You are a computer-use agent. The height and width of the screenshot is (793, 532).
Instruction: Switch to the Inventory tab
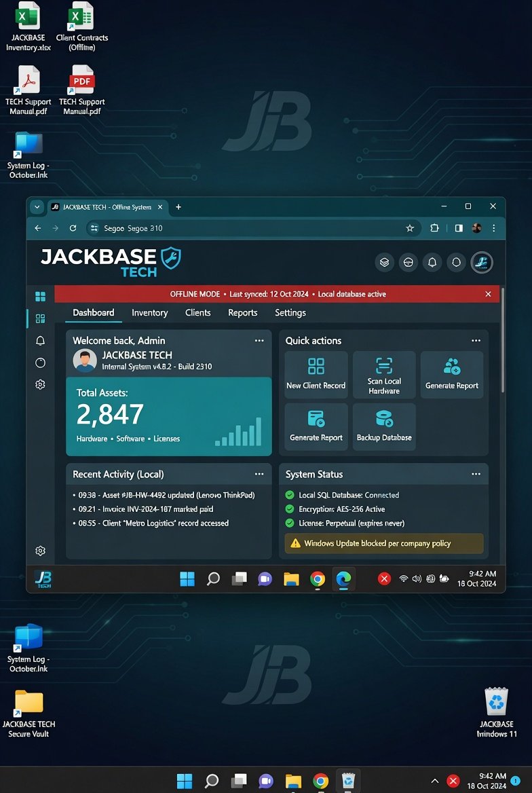click(150, 312)
